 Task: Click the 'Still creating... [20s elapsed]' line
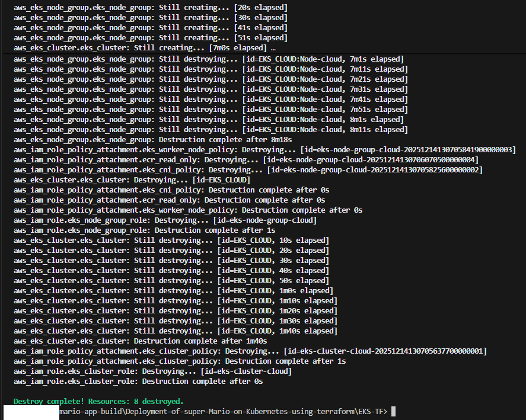151,7
